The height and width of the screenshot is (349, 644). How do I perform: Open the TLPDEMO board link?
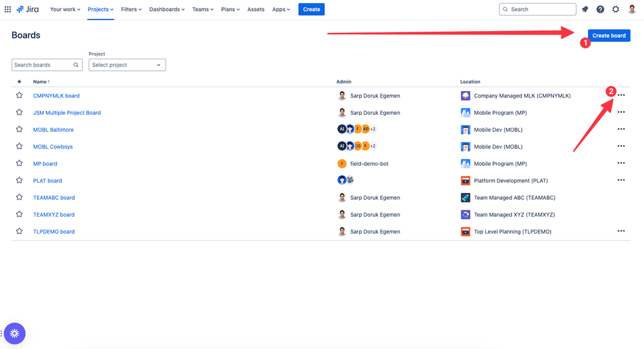click(x=54, y=232)
